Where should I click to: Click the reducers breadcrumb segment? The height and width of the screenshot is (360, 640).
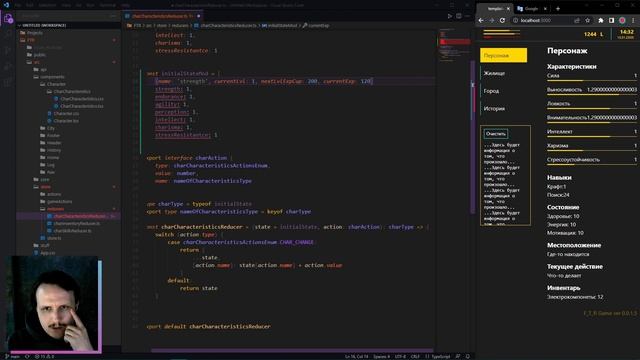point(180,25)
